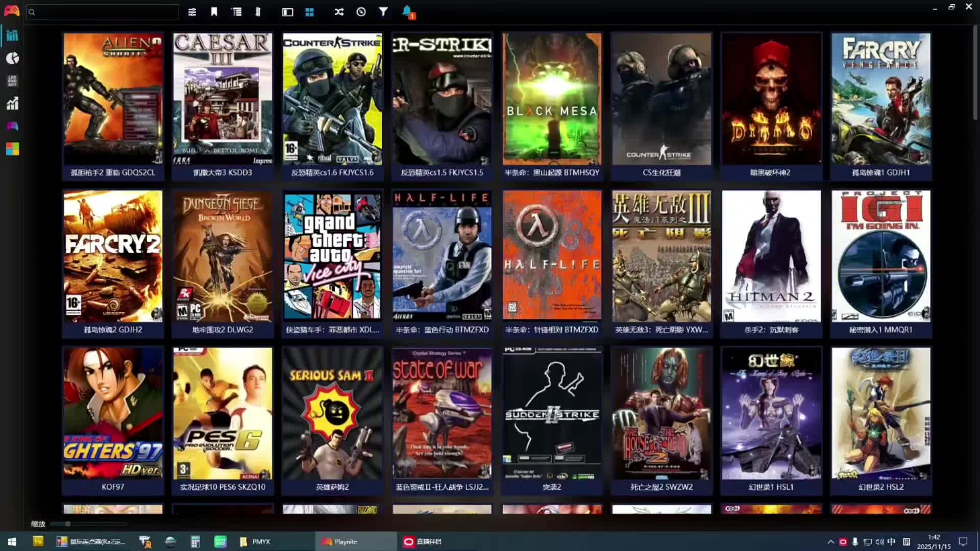
Task: Switch to grid view layout
Action: coord(309,12)
